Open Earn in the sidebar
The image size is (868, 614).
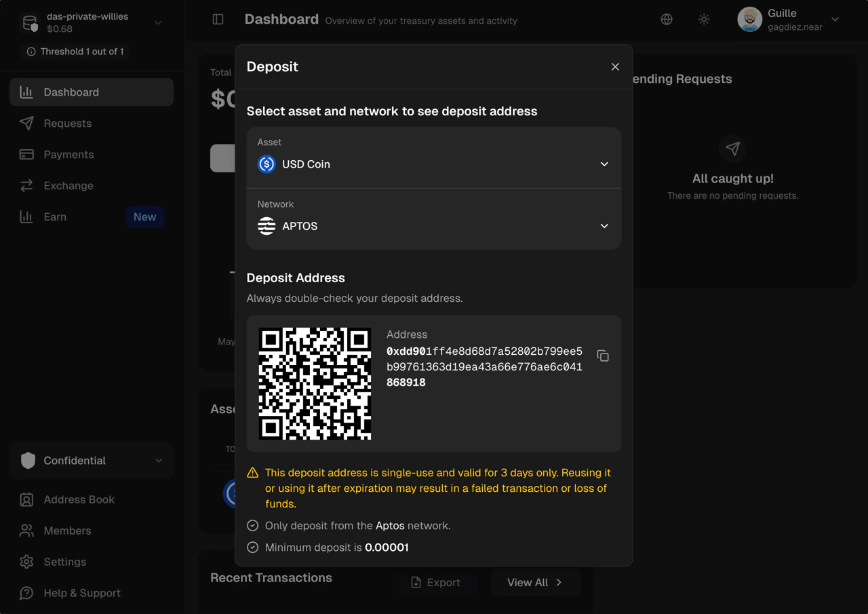[x=92, y=217]
